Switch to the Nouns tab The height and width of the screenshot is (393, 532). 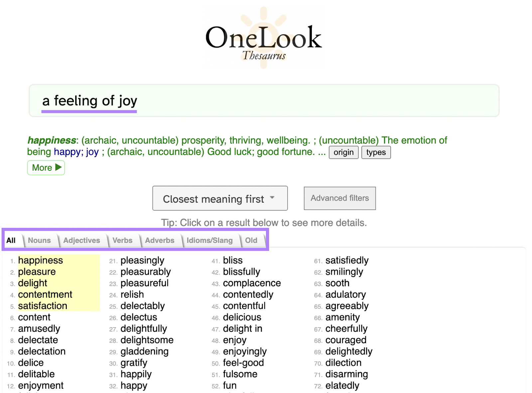39,241
